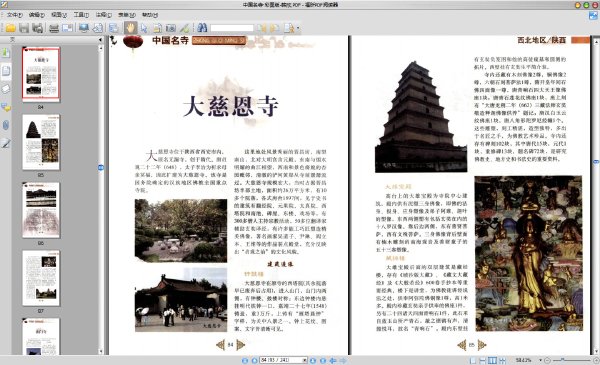Select the Select Text tool
600x365 pixels.
[157, 28]
